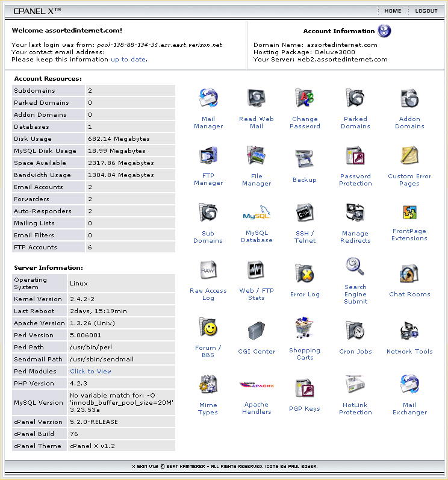448x480 pixels.
Task: Open the File Manager icon
Action: [x=257, y=155]
